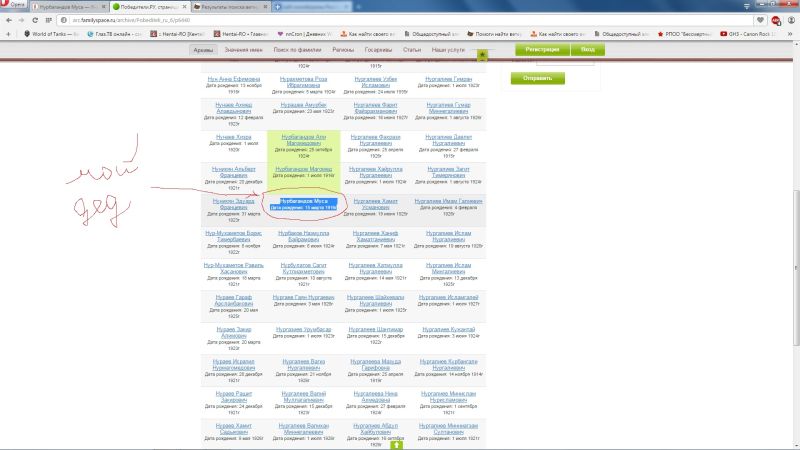Switch to the Победители.РУ browser tab
This screenshot has height=450, width=800.
pyautogui.click(x=148, y=7)
